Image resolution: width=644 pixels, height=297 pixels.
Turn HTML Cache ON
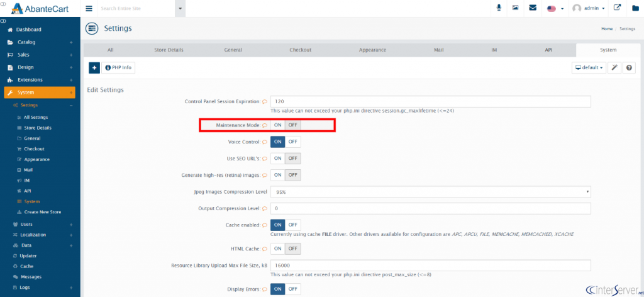click(x=277, y=249)
